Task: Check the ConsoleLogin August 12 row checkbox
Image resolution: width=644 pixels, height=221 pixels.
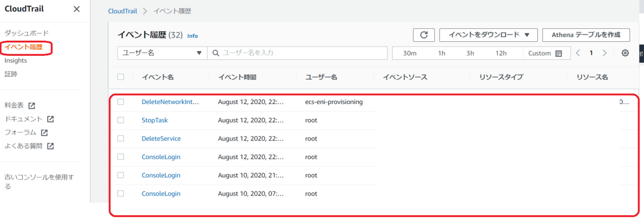Action: [x=121, y=157]
